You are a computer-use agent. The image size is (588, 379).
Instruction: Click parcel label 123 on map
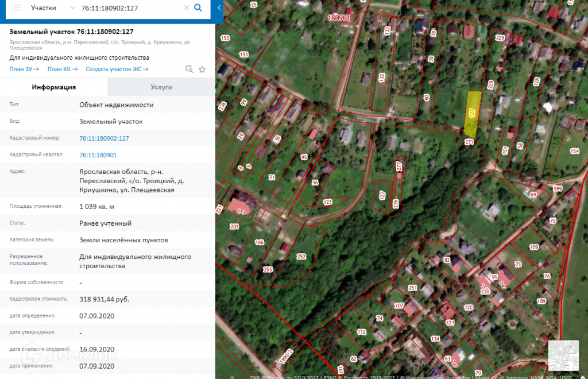click(327, 202)
